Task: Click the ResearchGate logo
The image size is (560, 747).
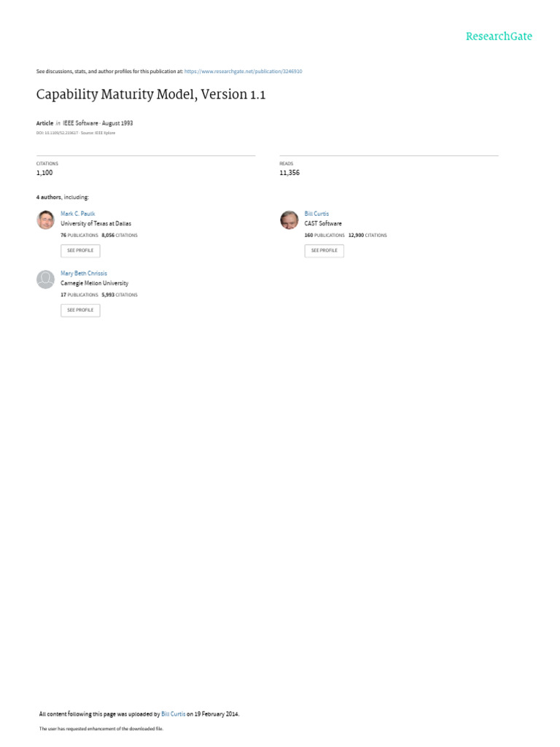Action: click(x=499, y=36)
